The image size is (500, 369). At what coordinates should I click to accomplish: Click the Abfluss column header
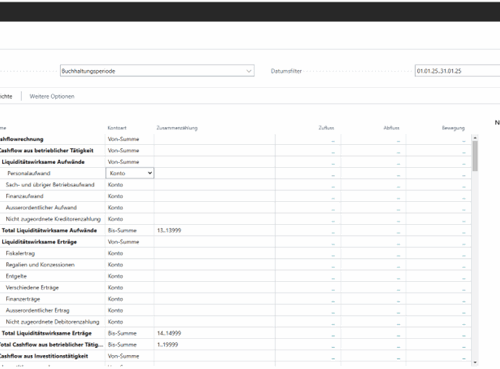tap(391, 128)
